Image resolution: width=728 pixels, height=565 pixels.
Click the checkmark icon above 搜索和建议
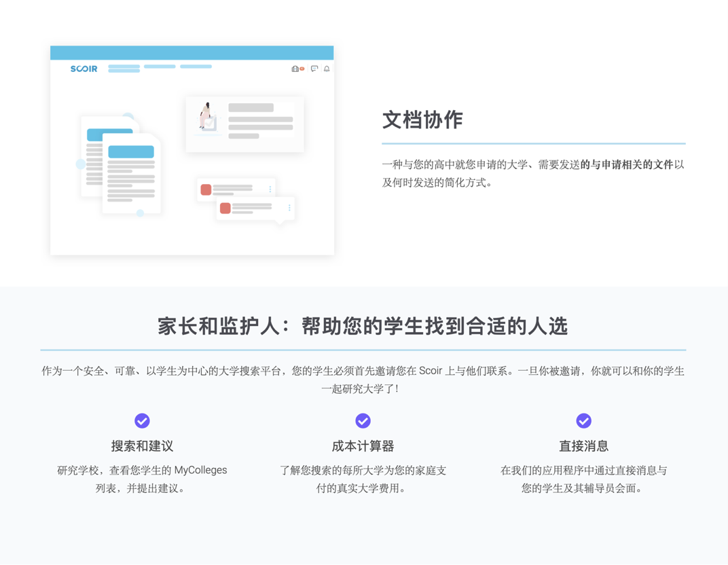142,420
